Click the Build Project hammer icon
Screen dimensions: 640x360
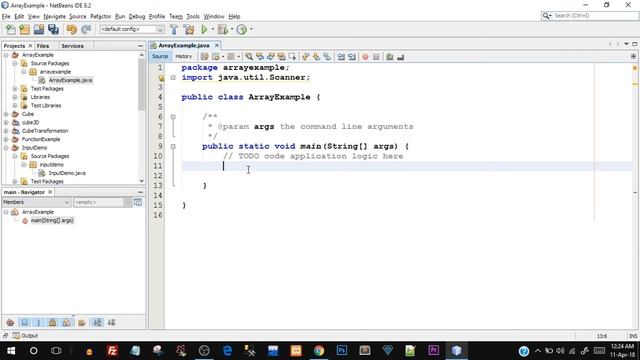point(174,29)
